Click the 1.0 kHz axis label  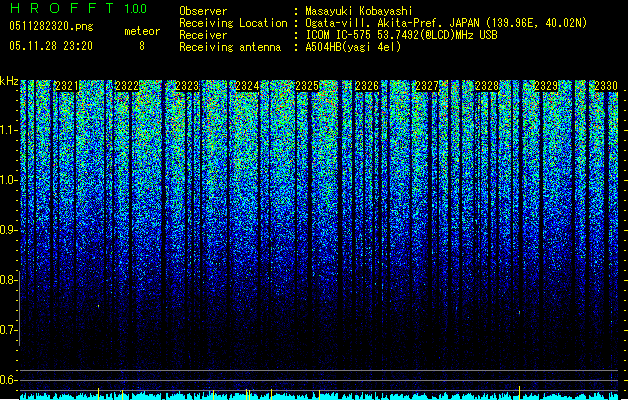click(x=7, y=180)
